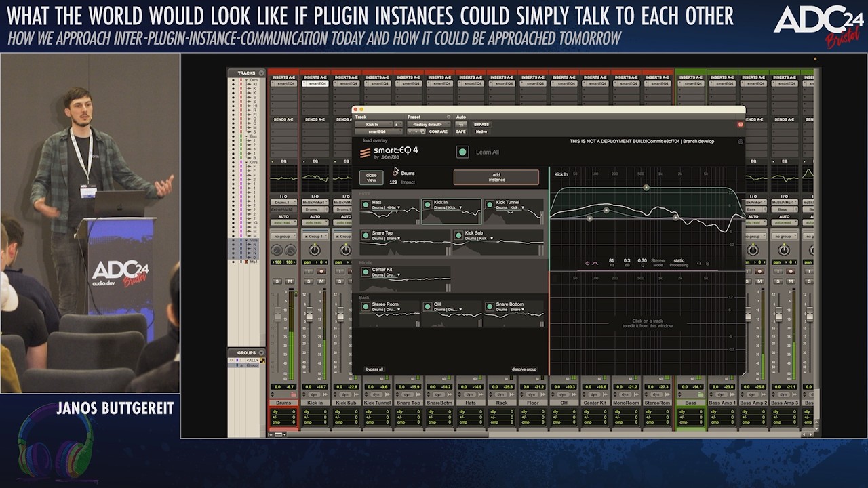Open smartEQ4 insert slot on Drums strip
The width and height of the screenshot is (868, 488).
[x=283, y=83]
